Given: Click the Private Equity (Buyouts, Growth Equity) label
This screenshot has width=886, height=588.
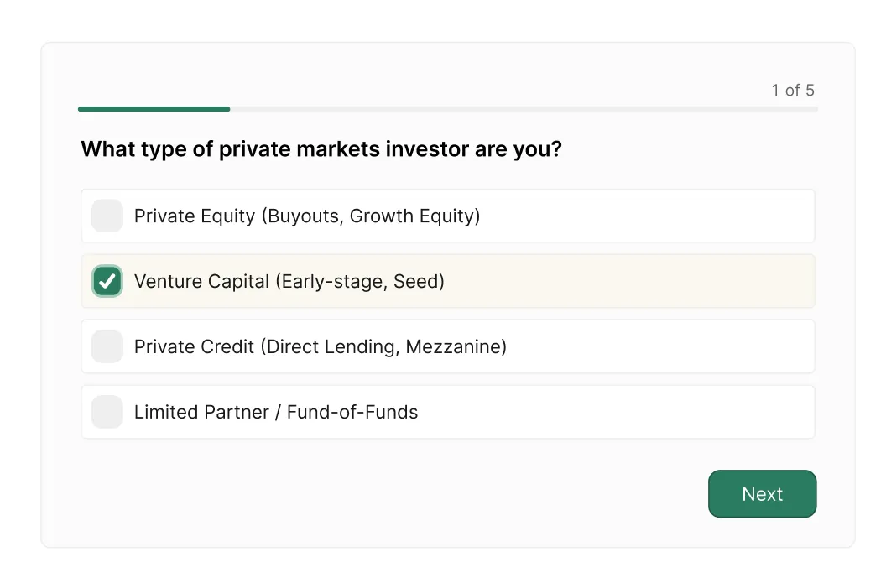Looking at the screenshot, I should 307,216.
